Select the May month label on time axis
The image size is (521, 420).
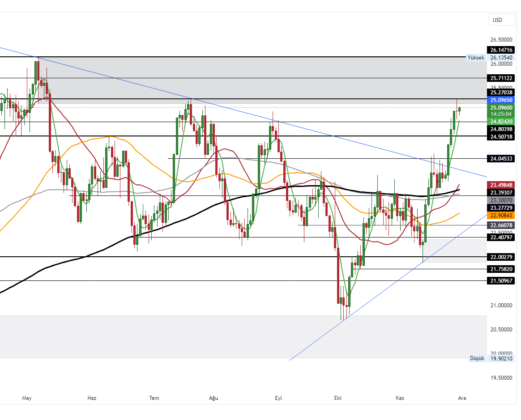pyautogui.click(x=26, y=398)
